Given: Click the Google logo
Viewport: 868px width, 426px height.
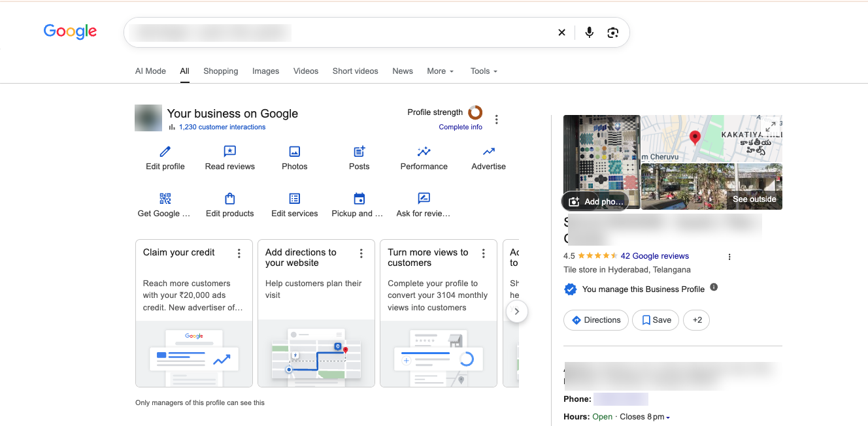Looking at the screenshot, I should click(70, 31).
